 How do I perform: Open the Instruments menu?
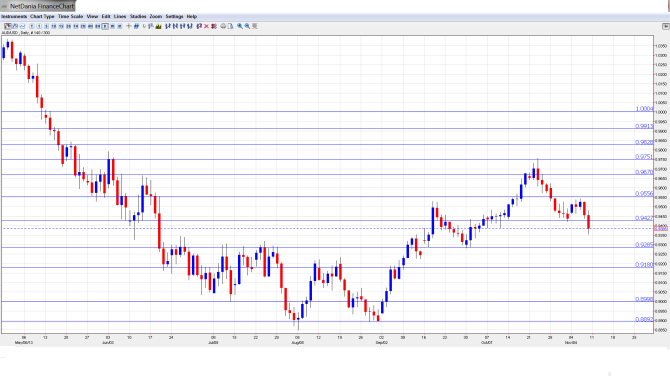[14, 17]
